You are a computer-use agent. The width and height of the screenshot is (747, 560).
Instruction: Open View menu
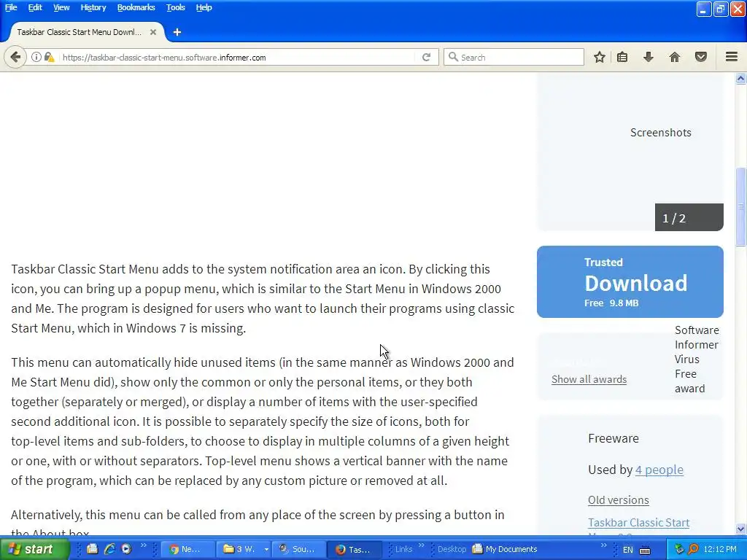point(61,7)
